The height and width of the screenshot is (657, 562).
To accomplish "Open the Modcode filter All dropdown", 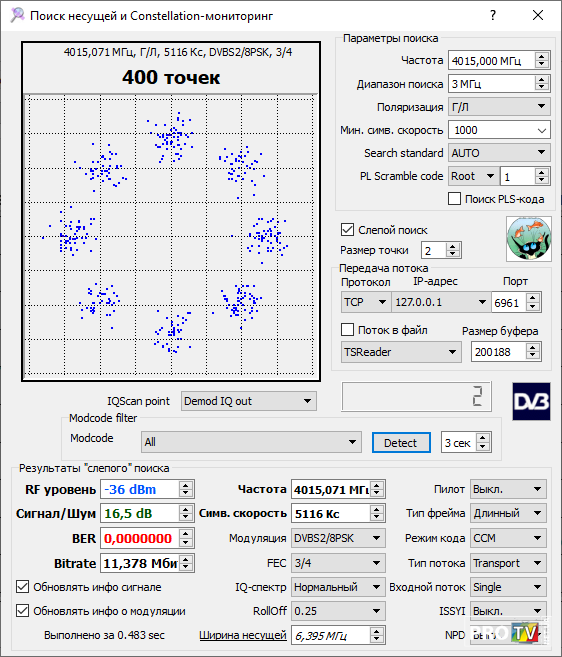I will (251, 442).
